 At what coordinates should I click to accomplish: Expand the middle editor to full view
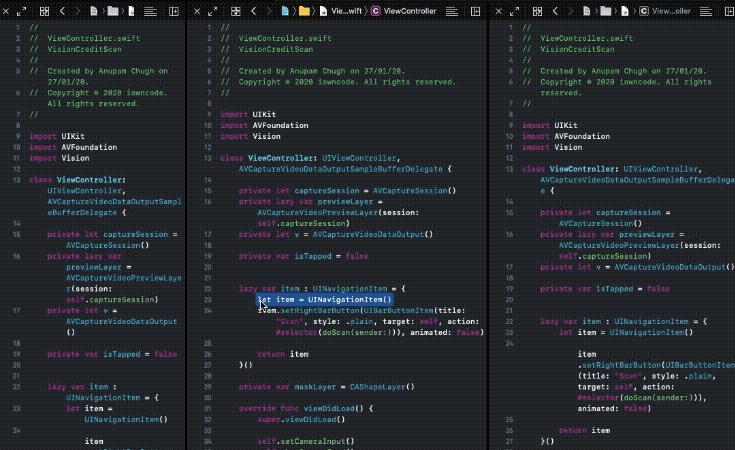pos(213,10)
